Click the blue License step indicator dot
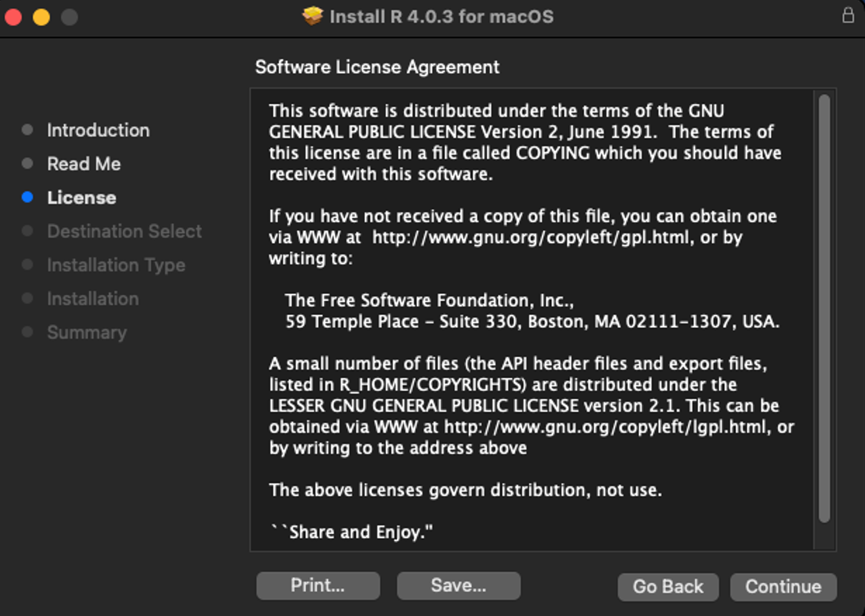 (x=28, y=197)
